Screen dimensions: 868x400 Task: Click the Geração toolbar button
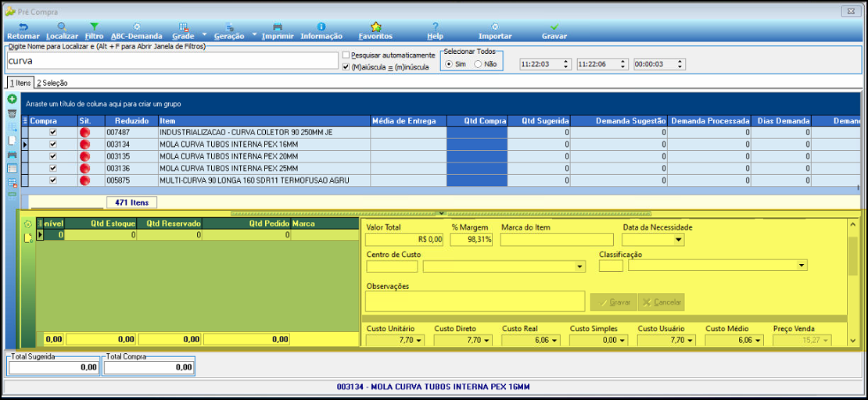pyautogui.click(x=229, y=31)
